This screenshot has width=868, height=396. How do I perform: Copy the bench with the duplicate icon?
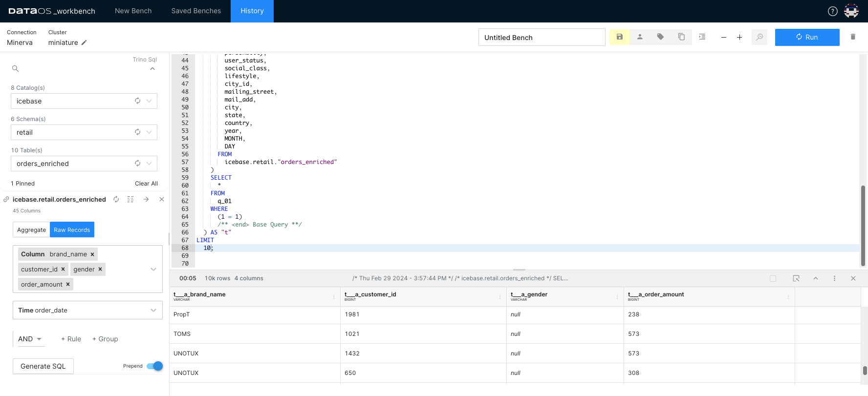(x=681, y=37)
